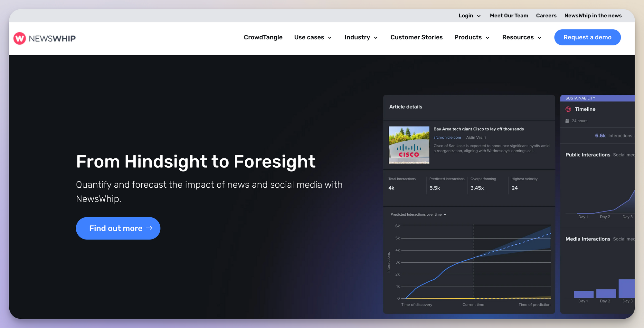Click the Find out more button
The height and width of the screenshot is (328, 644).
coord(118,228)
